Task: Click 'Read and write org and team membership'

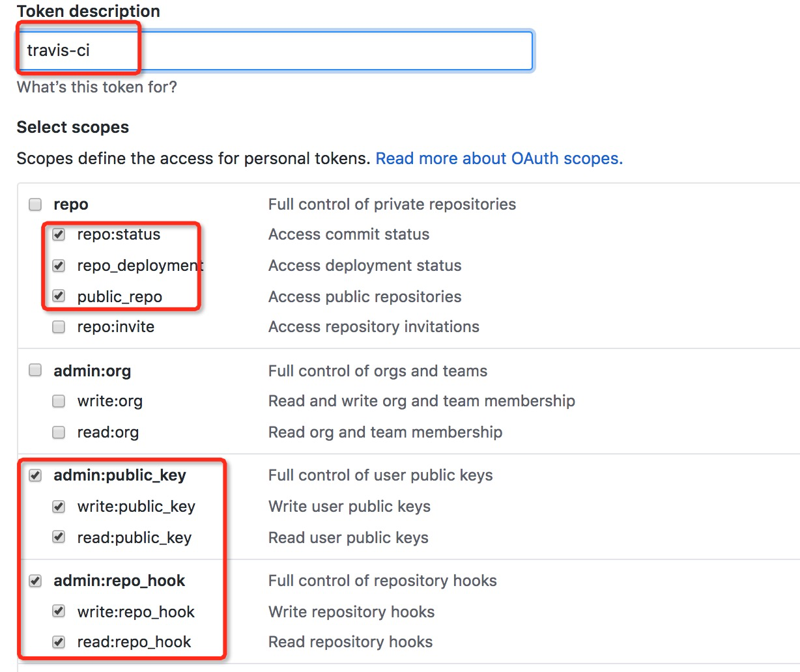Action: point(421,401)
